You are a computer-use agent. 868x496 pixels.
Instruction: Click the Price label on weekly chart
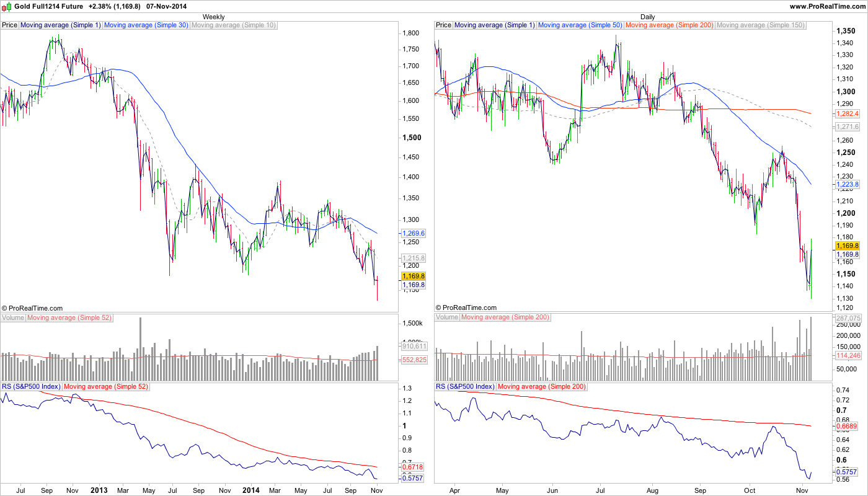click(x=10, y=25)
